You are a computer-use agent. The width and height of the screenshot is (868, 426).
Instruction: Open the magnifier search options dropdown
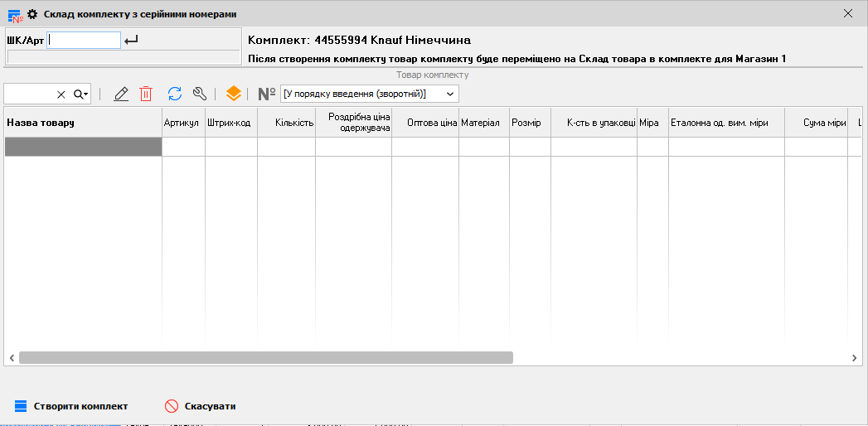pos(80,94)
